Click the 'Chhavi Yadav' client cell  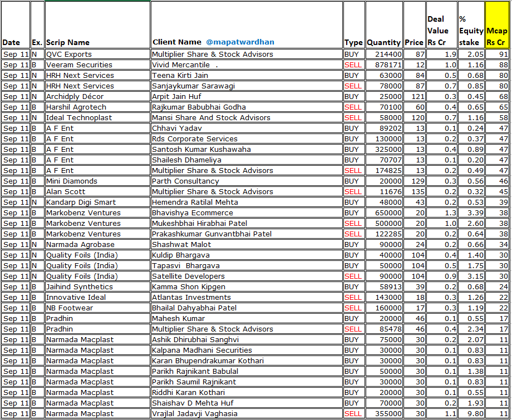click(247, 129)
